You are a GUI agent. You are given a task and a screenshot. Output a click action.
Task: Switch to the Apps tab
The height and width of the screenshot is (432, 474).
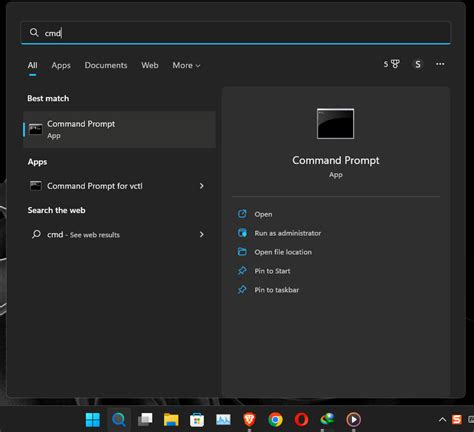click(x=61, y=65)
